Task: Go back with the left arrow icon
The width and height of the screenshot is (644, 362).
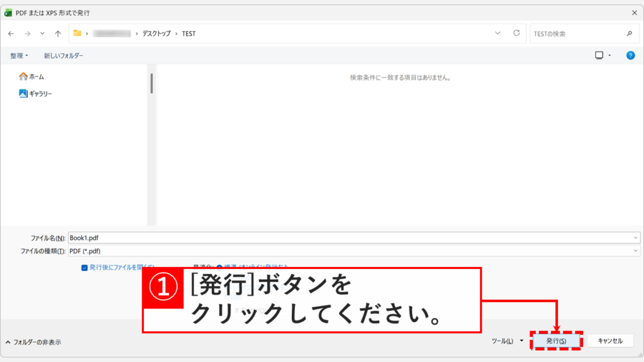Action: (x=11, y=34)
